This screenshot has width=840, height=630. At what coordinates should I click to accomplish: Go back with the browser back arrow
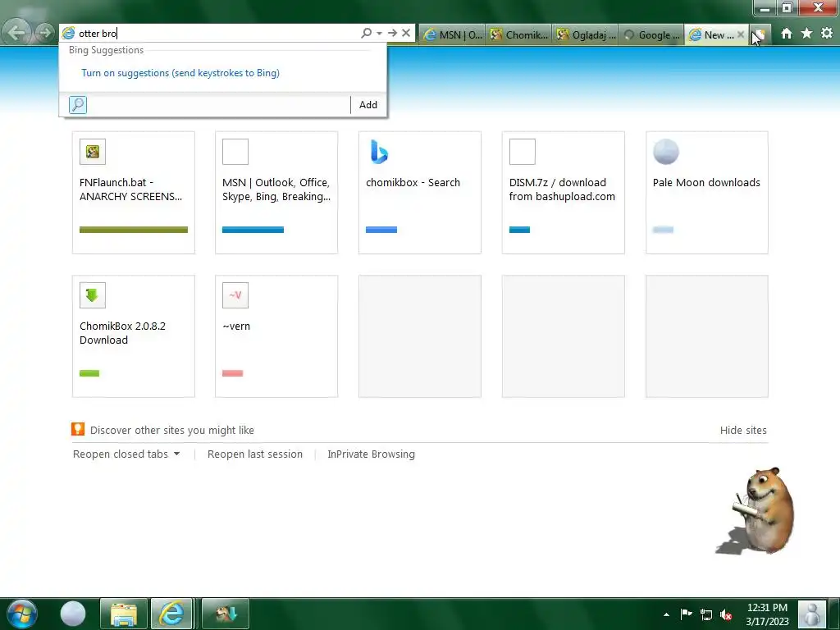[x=16, y=33]
